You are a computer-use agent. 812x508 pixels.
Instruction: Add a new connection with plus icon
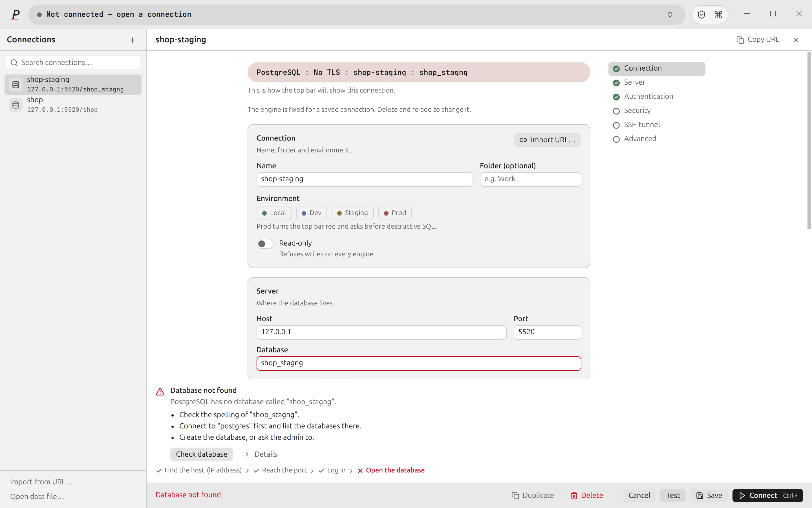tap(133, 40)
